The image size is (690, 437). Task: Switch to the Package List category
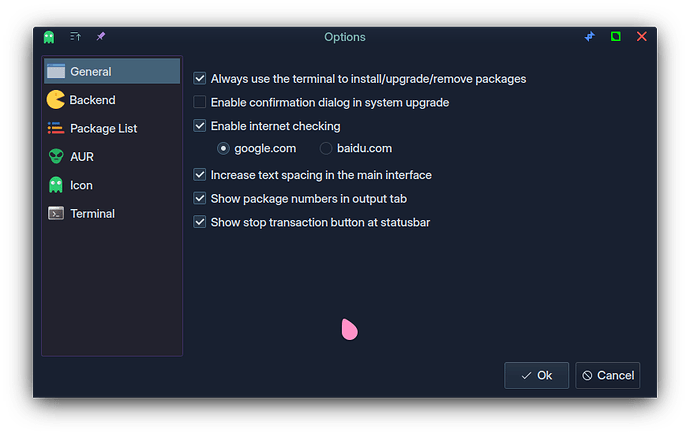coord(103,129)
